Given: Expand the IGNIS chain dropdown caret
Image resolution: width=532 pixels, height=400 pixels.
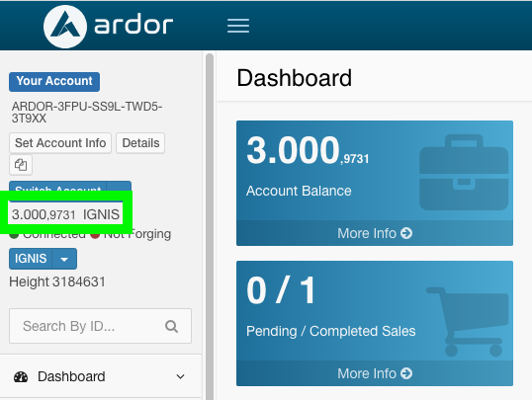Looking at the screenshot, I should [x=64, y=259].
